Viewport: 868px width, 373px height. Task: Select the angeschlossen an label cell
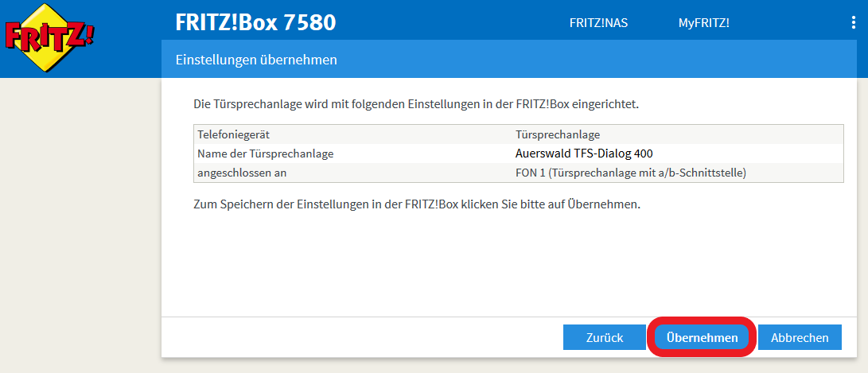242,173
